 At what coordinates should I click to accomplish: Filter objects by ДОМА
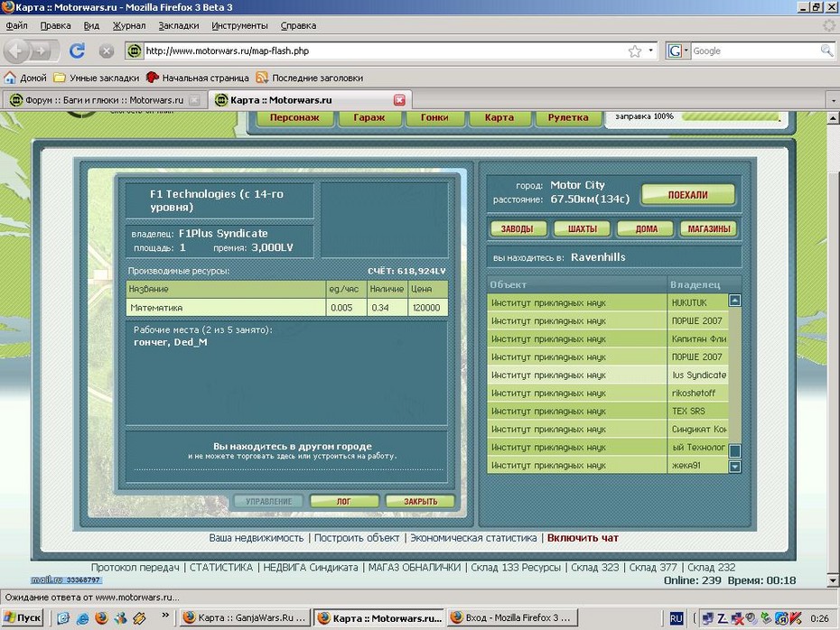coord(646,228)
